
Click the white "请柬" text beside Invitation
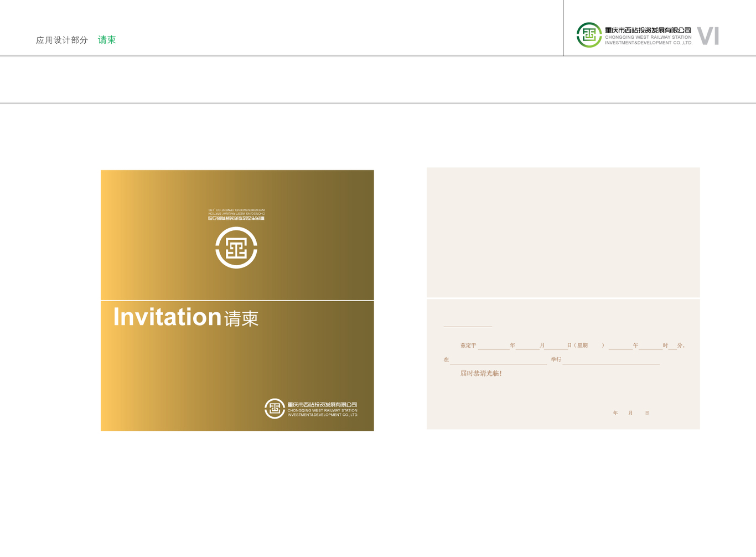(x=241, y=318)
